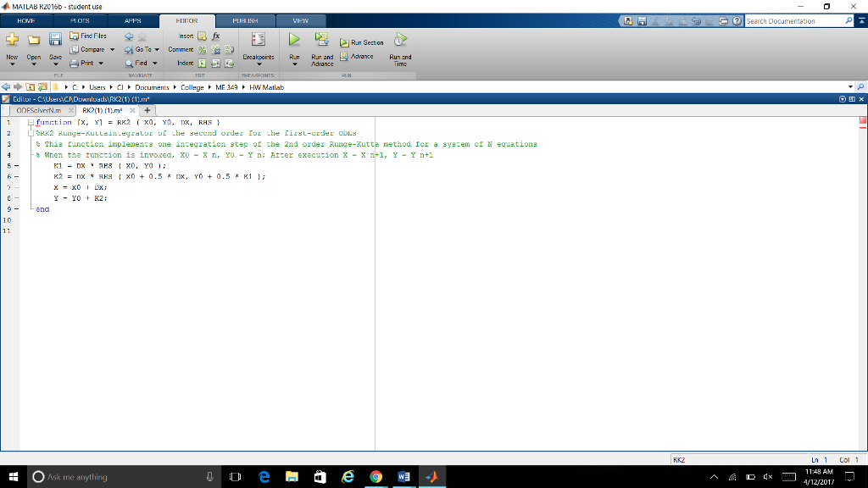This screenshot has width=868, height=488.
Task: Click inside the Search Documentation field
Action: pyautogui.click(x=797, y=21)
